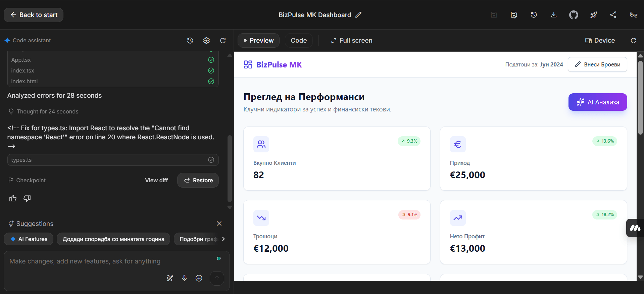This screenshot has height=294, width=644.
Task: Open the GitHub icon in top bar
Action: (574, 15)
